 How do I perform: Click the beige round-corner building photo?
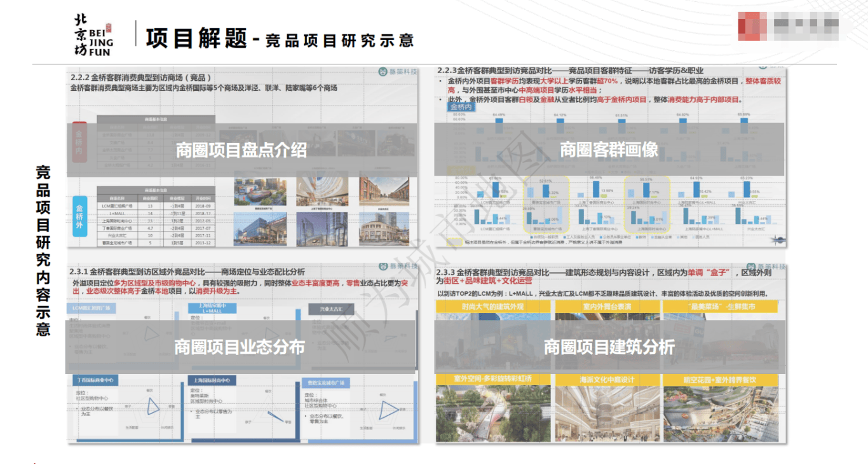(x=384, y=228)
